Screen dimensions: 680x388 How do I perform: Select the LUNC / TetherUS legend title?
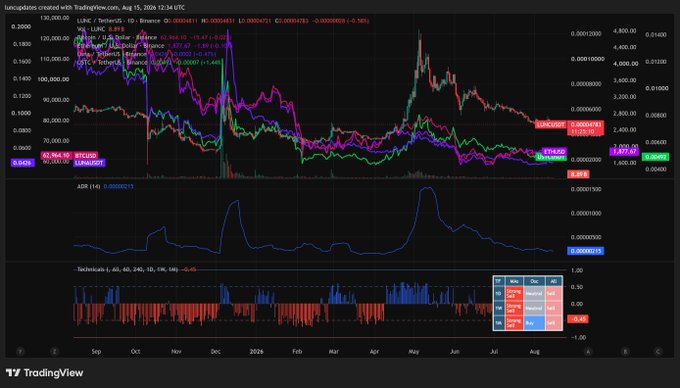pos(118,21)
